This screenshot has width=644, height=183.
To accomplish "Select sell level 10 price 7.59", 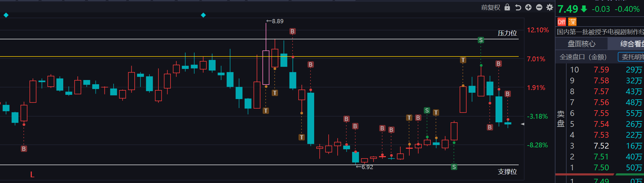I will [x=601, y=70].
